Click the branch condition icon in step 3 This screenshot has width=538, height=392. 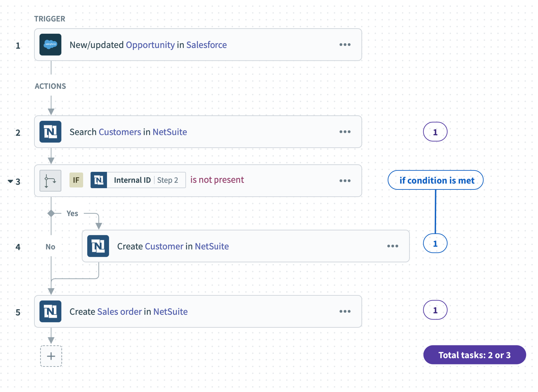[50, 180]
